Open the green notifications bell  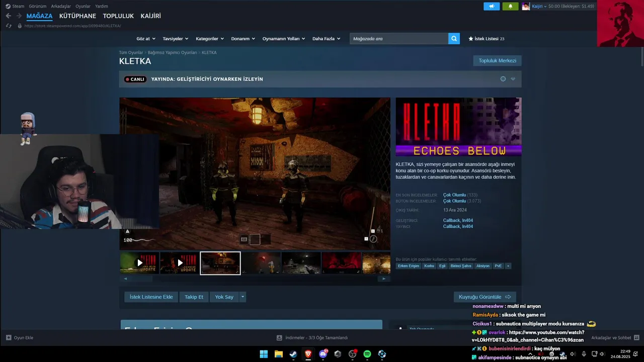tap(510, 6)
